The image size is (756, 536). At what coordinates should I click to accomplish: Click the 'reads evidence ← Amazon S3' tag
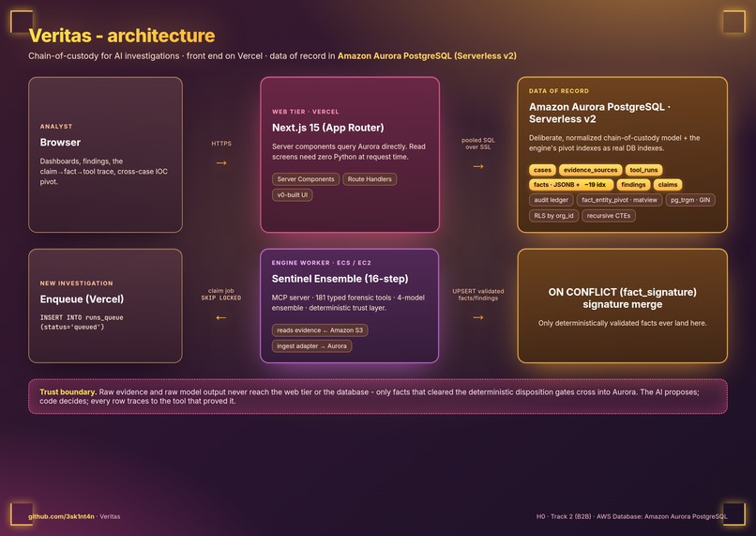tap(320, 330)
